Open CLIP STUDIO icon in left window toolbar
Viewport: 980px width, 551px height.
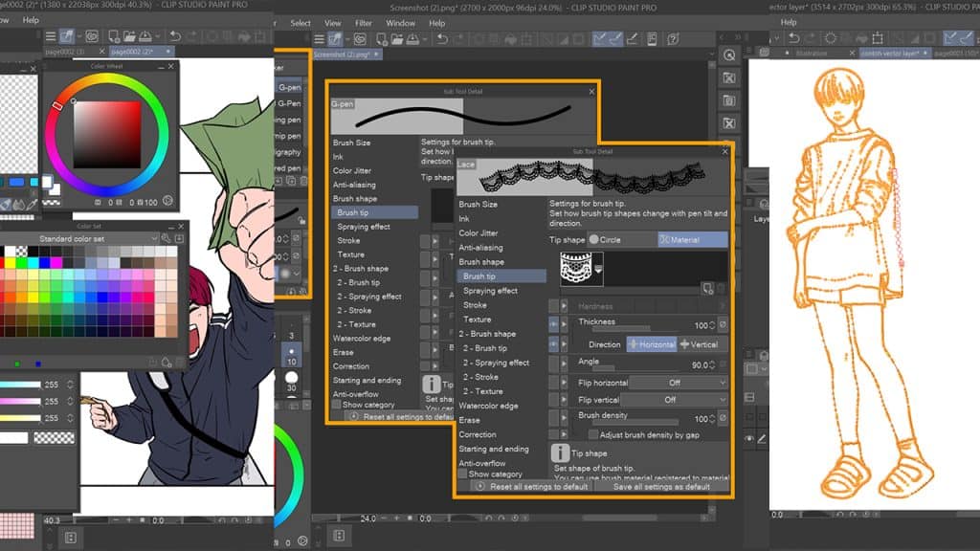(91, 37)
